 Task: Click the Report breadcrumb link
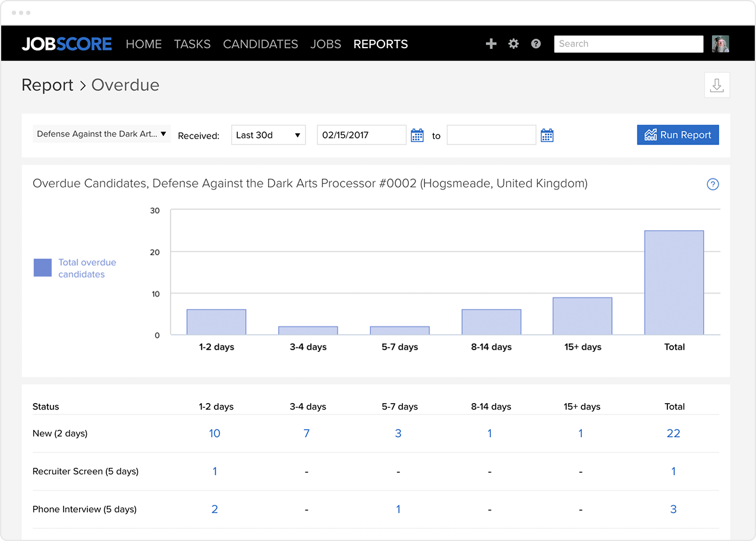[x=48, y=85]
